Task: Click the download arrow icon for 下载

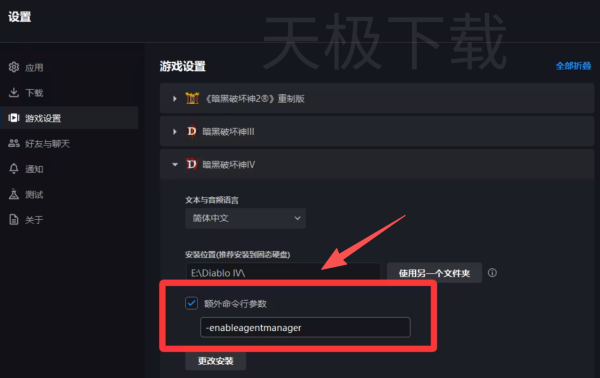Action: tap(14, 93)
